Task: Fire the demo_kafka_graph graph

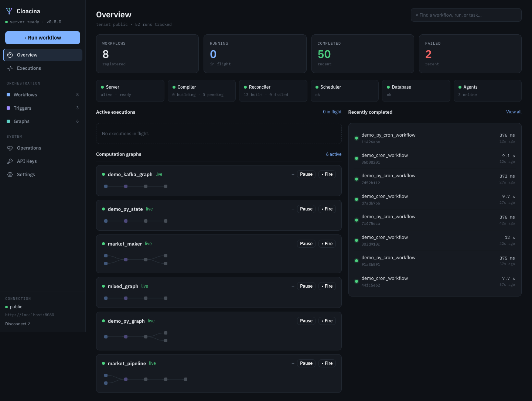Action: point(327,174)
